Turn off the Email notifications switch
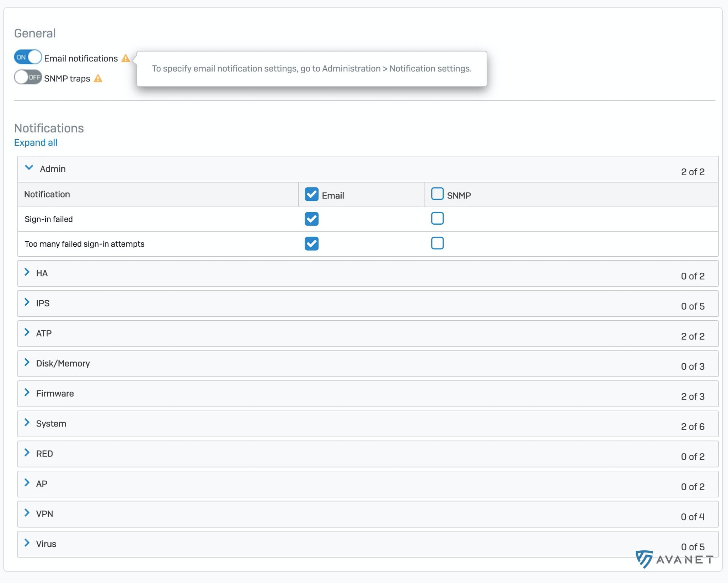This screenshot has width=728, height=583. [x=28, y=57]
